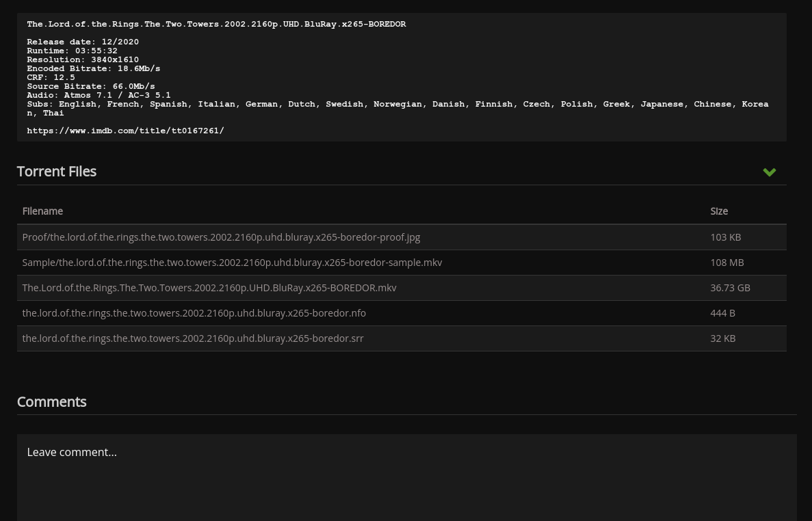Select the BOREDOR.mkv main file row
The height and width of the screenshot is (521, 812).
point(402,288)
